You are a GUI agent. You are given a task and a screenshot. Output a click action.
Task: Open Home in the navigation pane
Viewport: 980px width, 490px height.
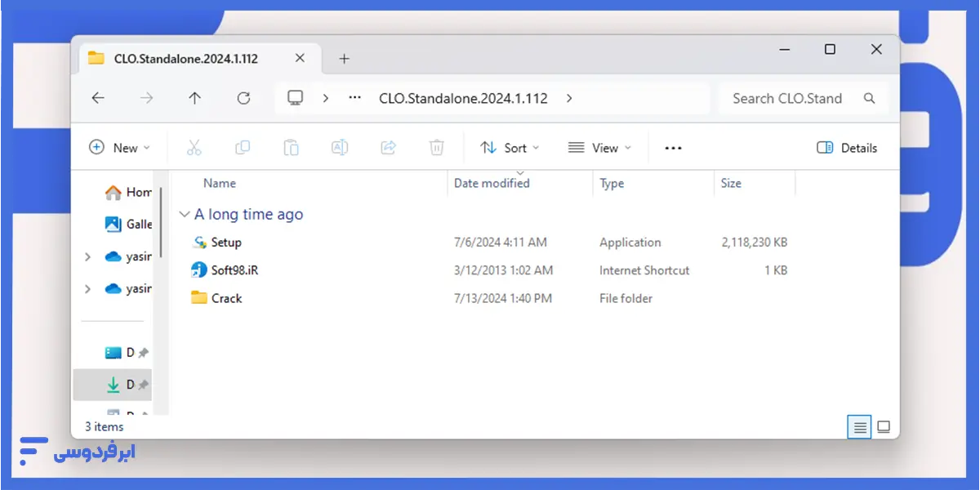tap(128, 193)
